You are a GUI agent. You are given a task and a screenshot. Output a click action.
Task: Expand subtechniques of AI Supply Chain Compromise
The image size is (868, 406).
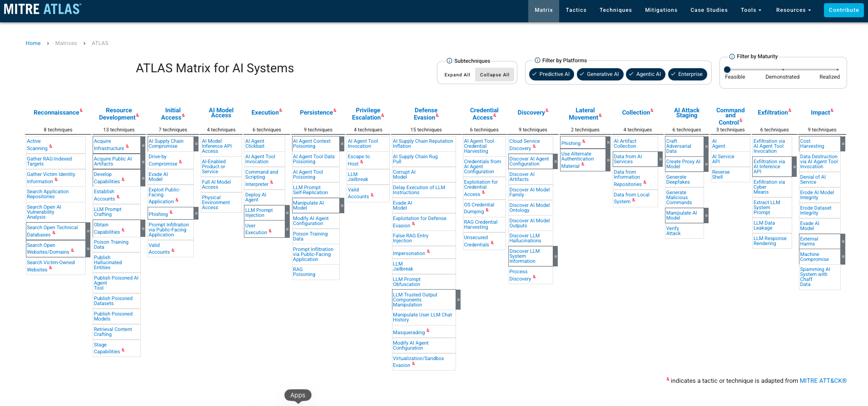coord(196,144)
